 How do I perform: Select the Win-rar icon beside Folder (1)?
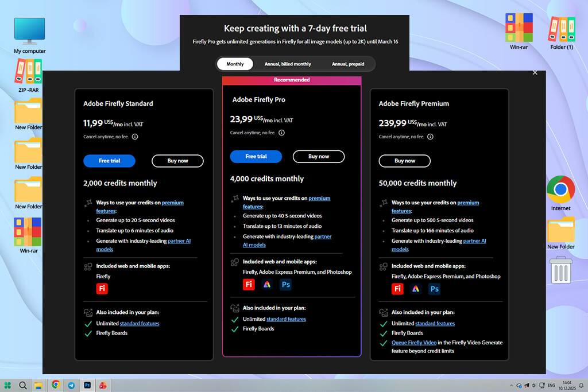click(519, 32)
